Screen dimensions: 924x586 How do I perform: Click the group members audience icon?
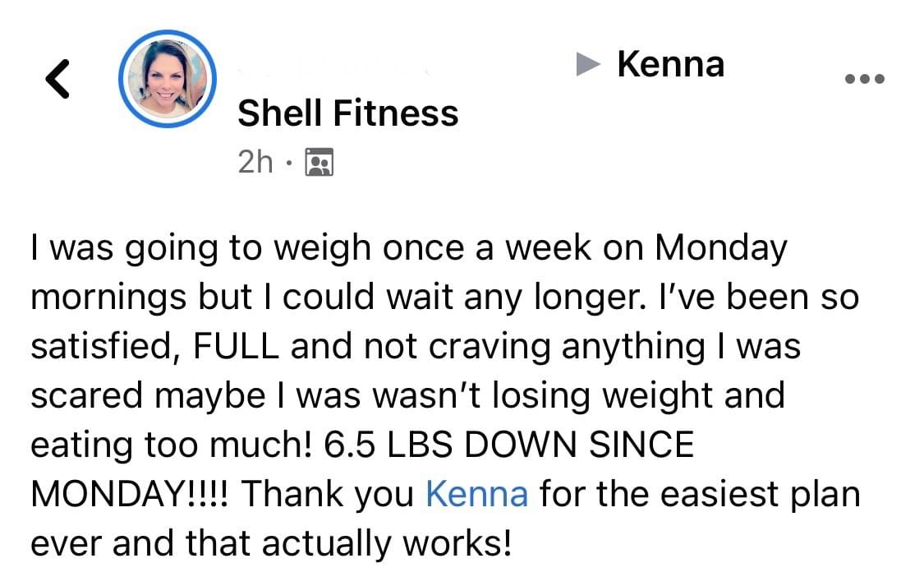[319, 162]
